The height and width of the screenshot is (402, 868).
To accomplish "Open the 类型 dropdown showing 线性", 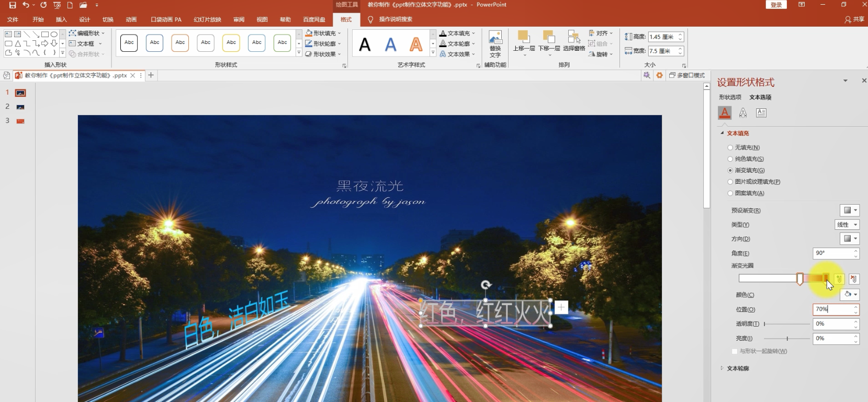I will pyautogui.click(x=847, y=225).
